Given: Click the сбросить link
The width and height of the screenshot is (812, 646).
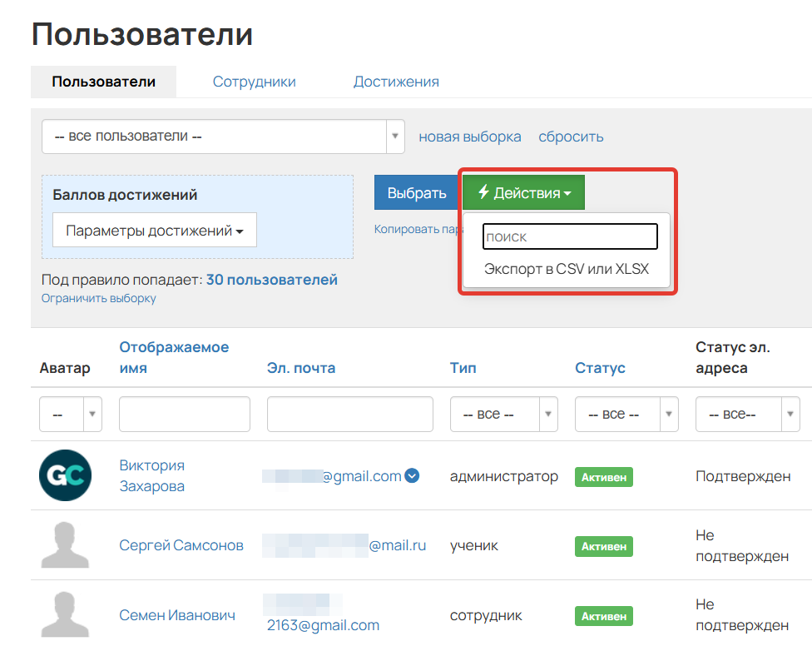Looking at the screenshot, I should tap(571, 136).
